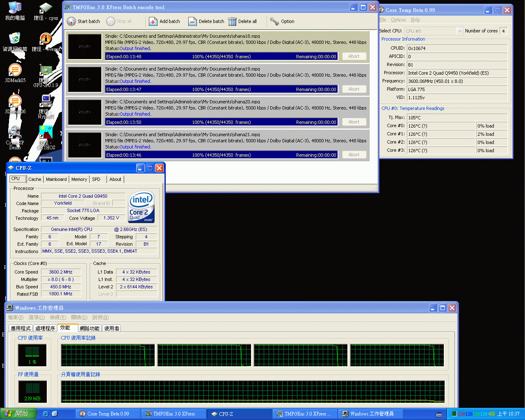Open the About tab in CPU-Z

[x=115, y=179]
